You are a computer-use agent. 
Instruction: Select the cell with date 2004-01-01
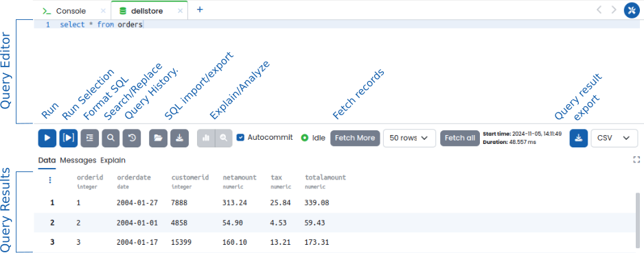point(137,223)
